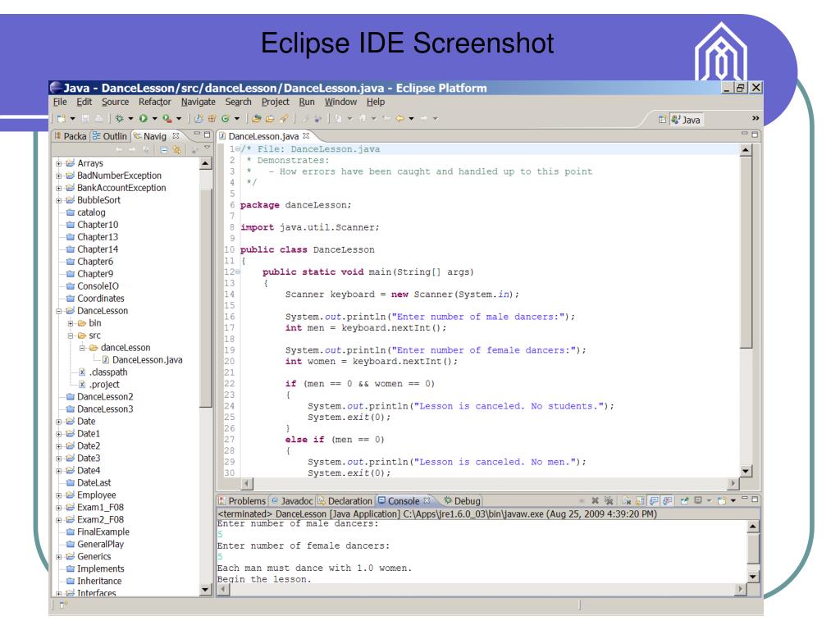The image size is (840, 630).
Task: Click Remove Launch X icon in Console
Action: (596, 500)
